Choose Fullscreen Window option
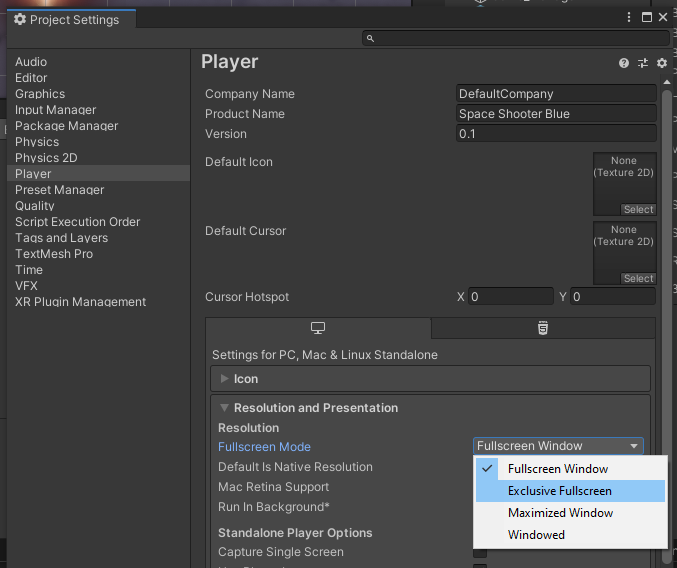This screenshot has width=677, height=568. (x=570, y=469)
